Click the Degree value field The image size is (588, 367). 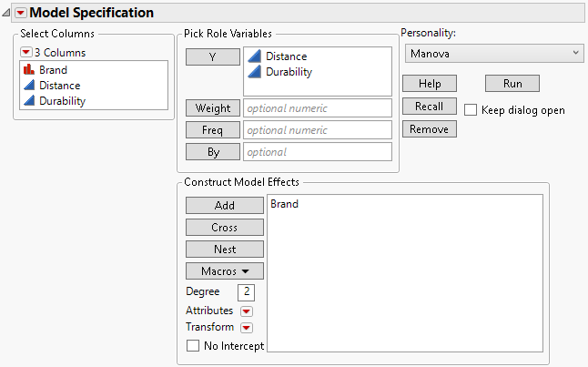tap(246, 292)
